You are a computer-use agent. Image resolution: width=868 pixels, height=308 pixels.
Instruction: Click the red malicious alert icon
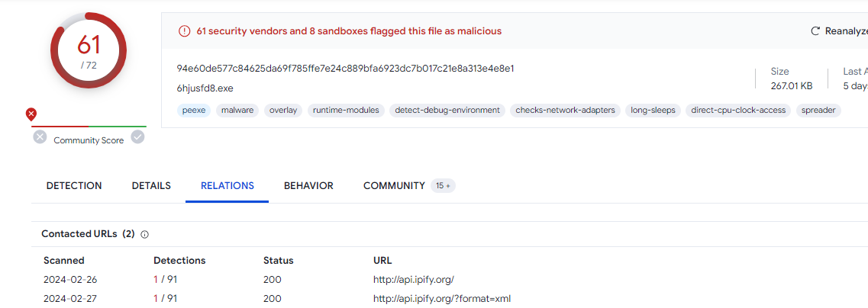(x=184, y=31)
